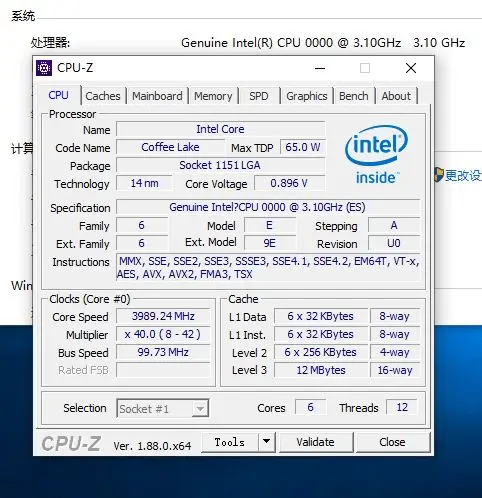The width and height of the screenshot is (482, 498).
Task: Click the Intel inside logo
Action: (x=376, y=155)
